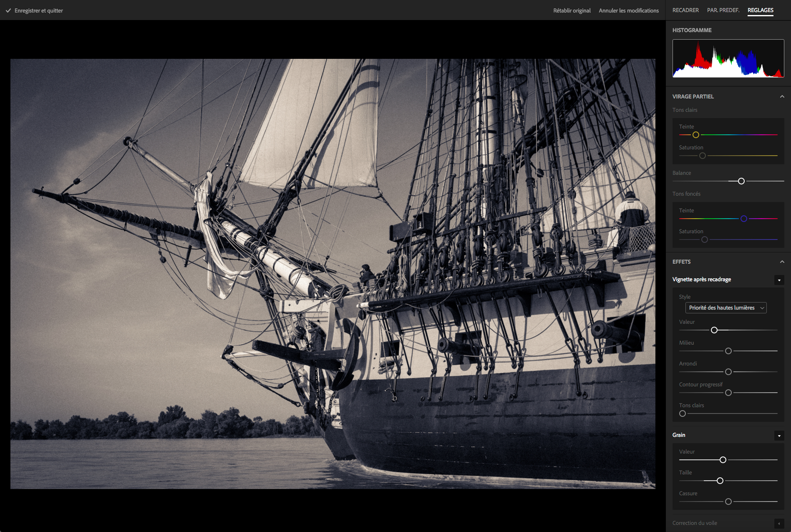Click the Correction du voile label
Screen dimensions: 791x532
(695, 523)
